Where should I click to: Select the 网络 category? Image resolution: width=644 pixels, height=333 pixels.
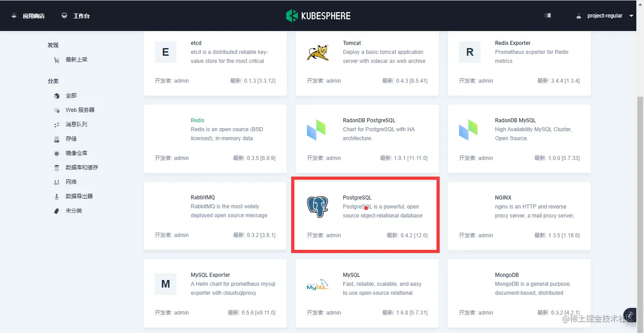coord(71,182)
